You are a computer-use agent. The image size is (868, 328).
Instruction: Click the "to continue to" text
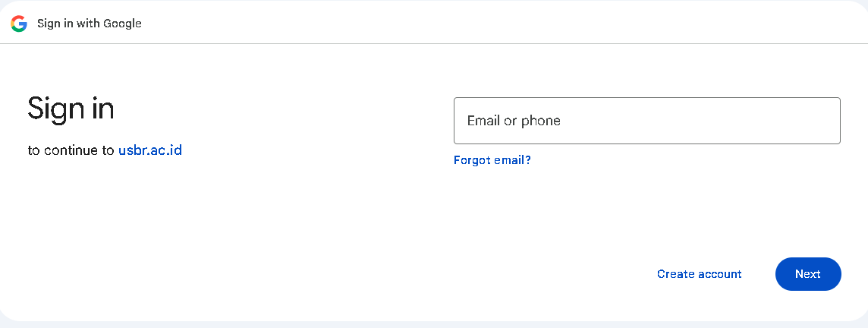point(71,150)
